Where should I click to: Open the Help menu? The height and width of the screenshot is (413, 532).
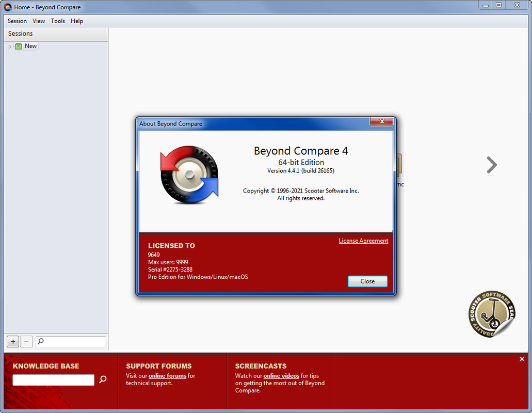77,21
